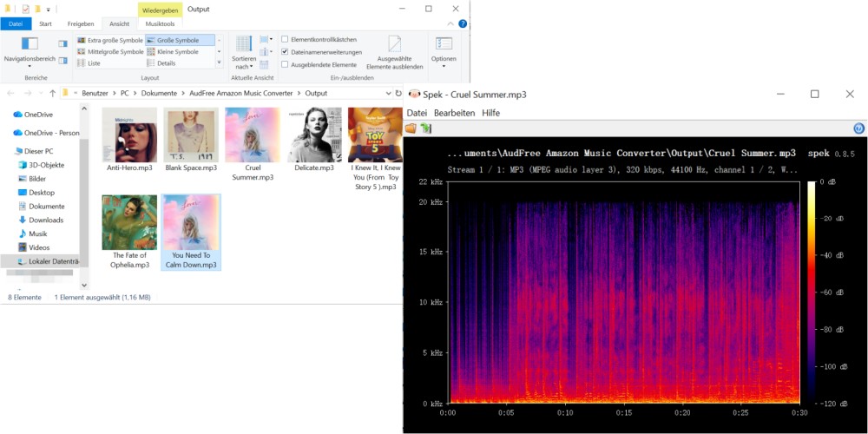Screen dimensions: 868x434
Task: Open file with Spek folder icon
Action: click(x=411, y=128)
